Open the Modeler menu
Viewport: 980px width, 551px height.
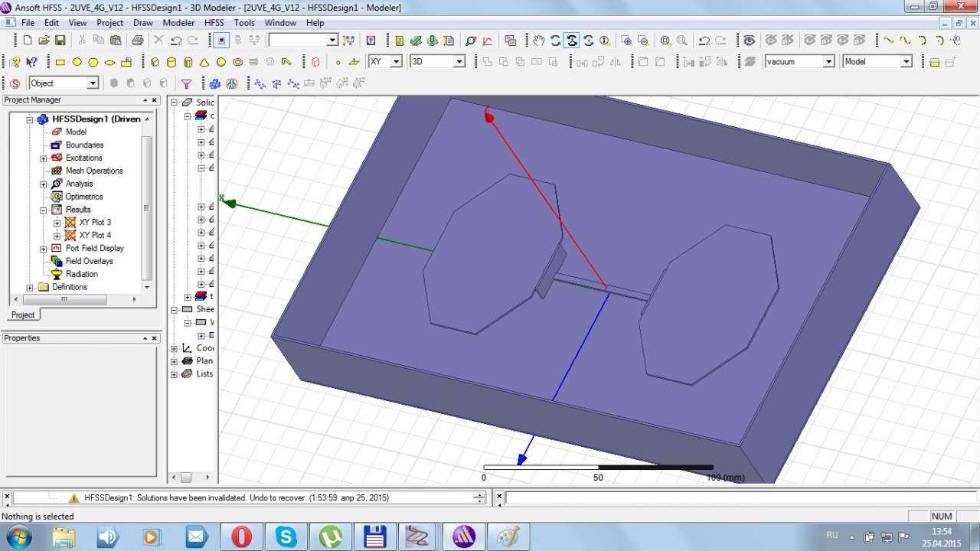(x=178, y=23)
